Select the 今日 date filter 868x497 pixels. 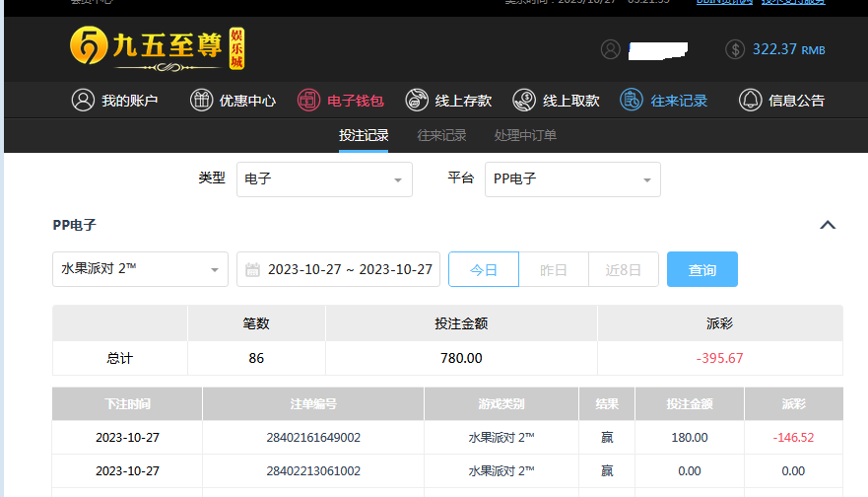coord(484,269)
